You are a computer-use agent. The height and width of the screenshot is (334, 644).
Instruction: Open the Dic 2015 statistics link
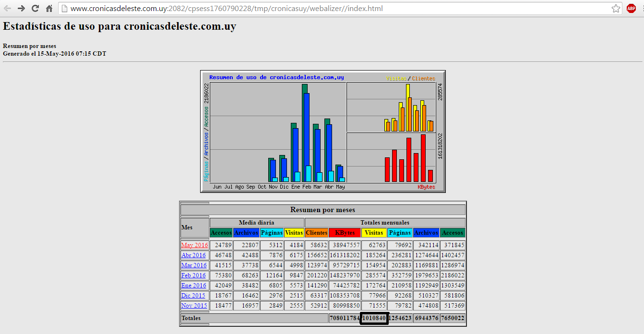pos(193,296)
